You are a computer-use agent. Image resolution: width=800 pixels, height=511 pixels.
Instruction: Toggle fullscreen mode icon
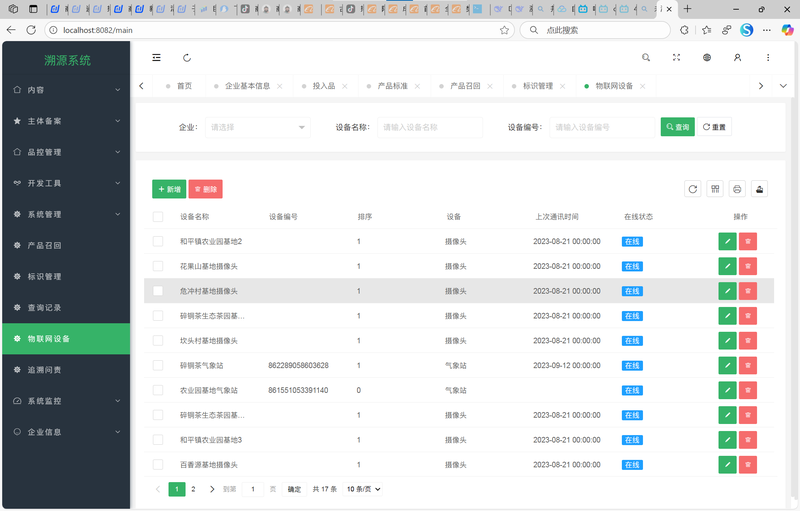[x=676, y=58]
